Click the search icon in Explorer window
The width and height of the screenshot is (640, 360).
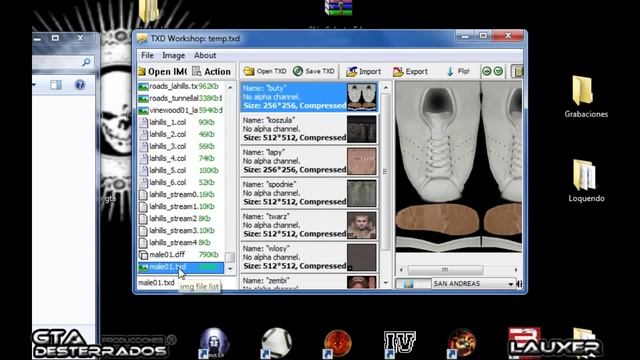point(86,62)
